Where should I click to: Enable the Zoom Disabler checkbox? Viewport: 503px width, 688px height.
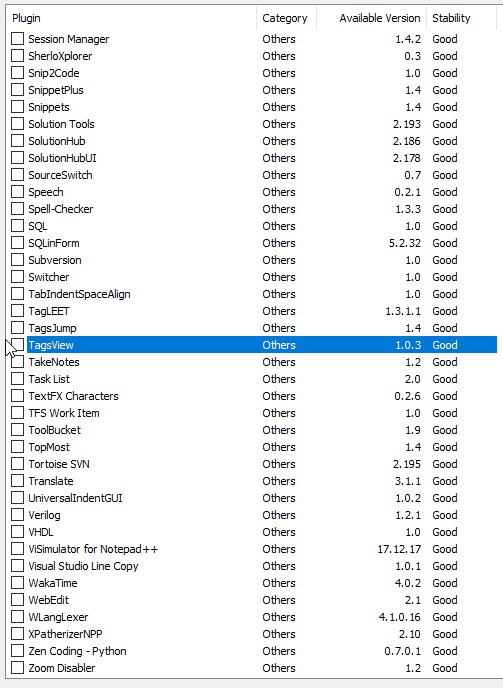[x=18, y=668]
